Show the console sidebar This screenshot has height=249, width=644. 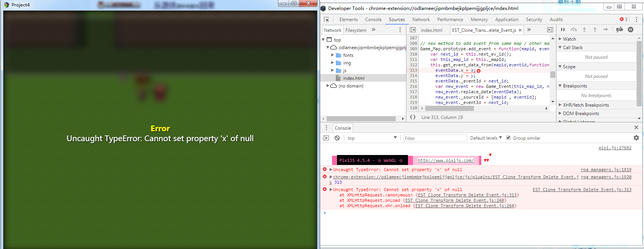click(x=326, y=138)
